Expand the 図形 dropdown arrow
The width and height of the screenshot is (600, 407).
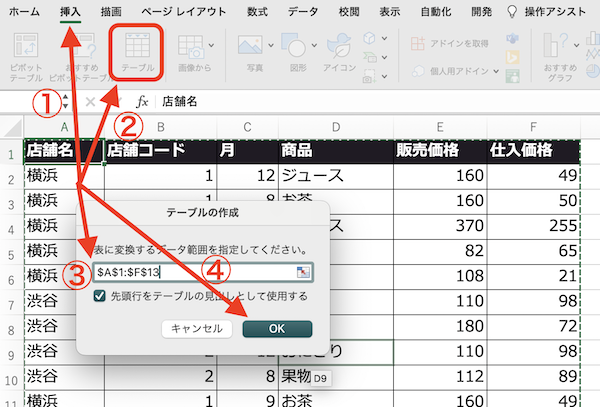click(x=314, y=45)
